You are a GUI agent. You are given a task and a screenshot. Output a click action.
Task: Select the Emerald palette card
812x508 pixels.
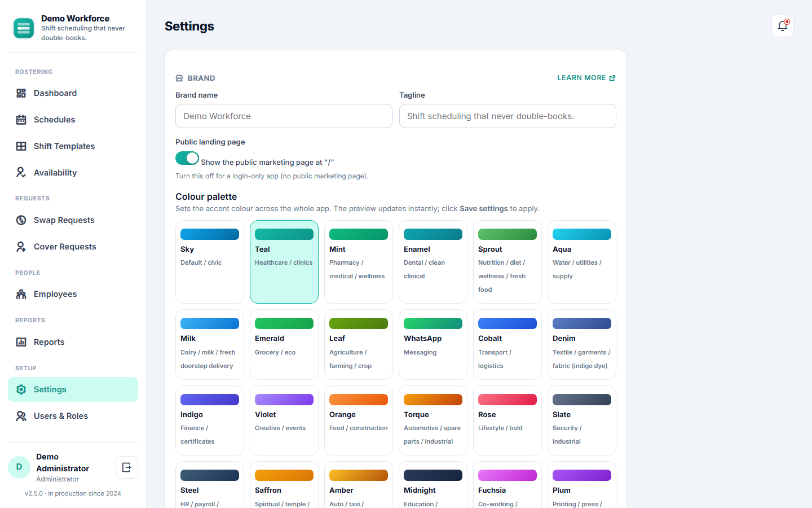pos(284,345)
